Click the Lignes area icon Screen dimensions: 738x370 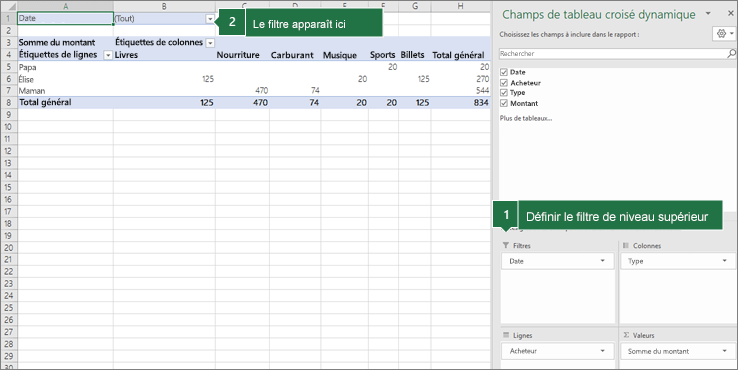tap(506, 335)
